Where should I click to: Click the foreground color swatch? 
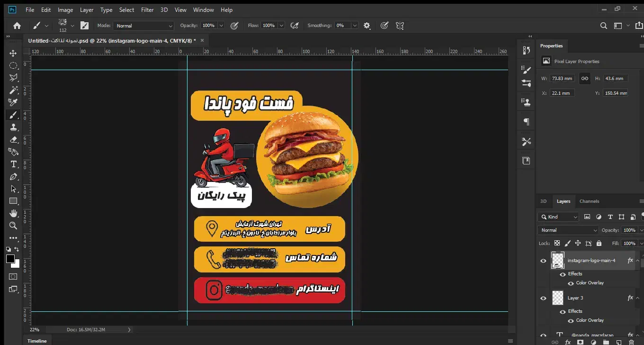click(10, 259)
